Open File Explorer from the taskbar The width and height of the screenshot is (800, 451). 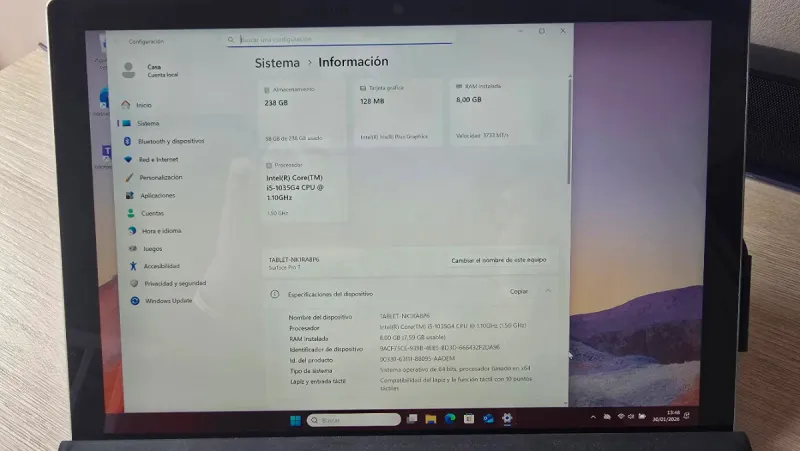click(431, 419)
